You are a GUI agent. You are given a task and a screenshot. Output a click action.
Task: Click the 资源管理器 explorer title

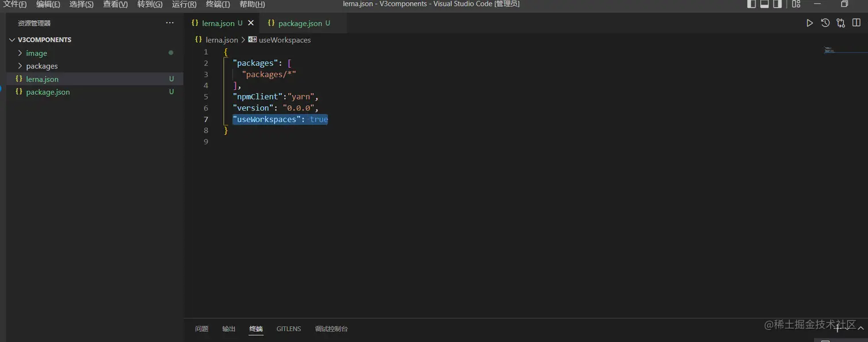click(34, 23)
